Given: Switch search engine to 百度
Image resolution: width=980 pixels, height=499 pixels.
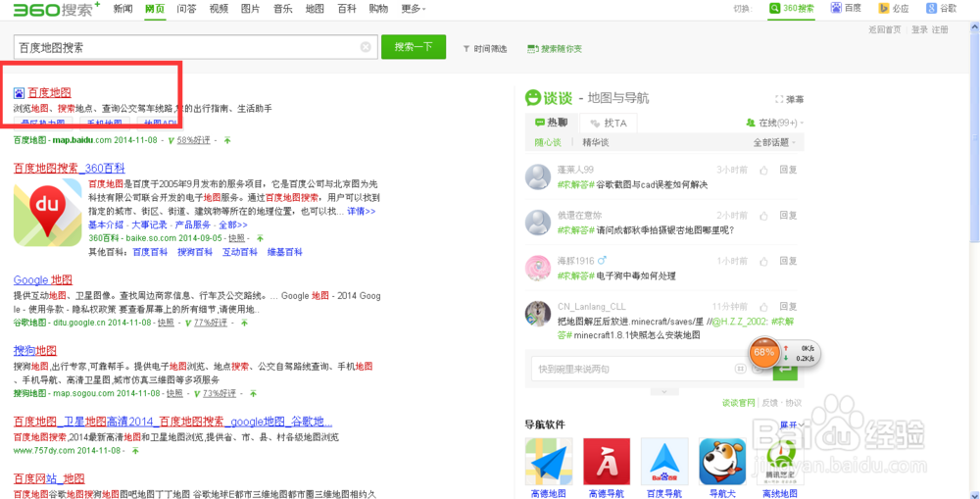Looking at the screenshot, I should 846,8.
